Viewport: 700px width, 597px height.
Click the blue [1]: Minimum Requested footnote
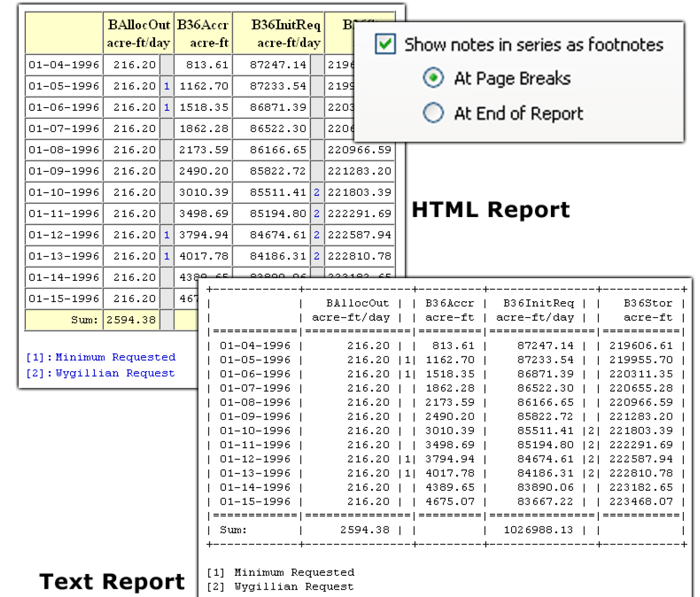[101, 357]
